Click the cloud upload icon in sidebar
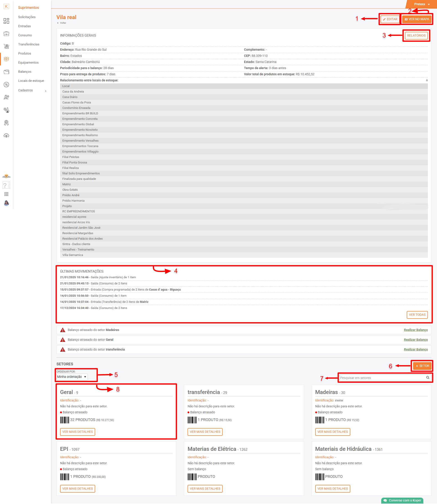This screenshot has height=504, width=437. [x=6, y=135]
